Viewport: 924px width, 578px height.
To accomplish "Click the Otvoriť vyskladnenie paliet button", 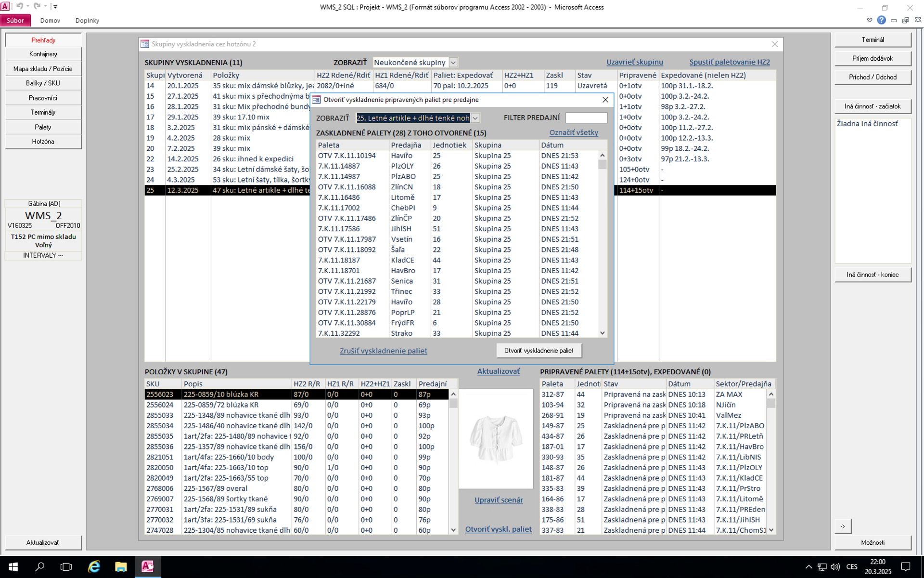I will (x=539, y=351).
